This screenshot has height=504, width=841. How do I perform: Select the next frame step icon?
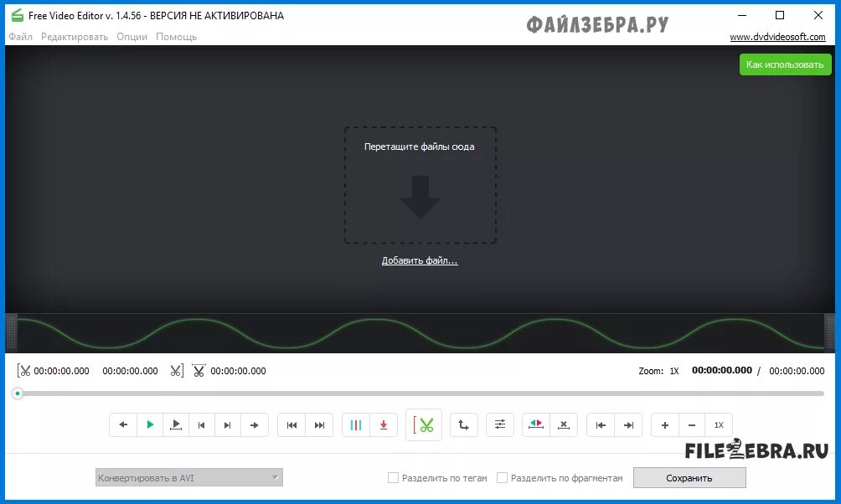tap(227, 424)
